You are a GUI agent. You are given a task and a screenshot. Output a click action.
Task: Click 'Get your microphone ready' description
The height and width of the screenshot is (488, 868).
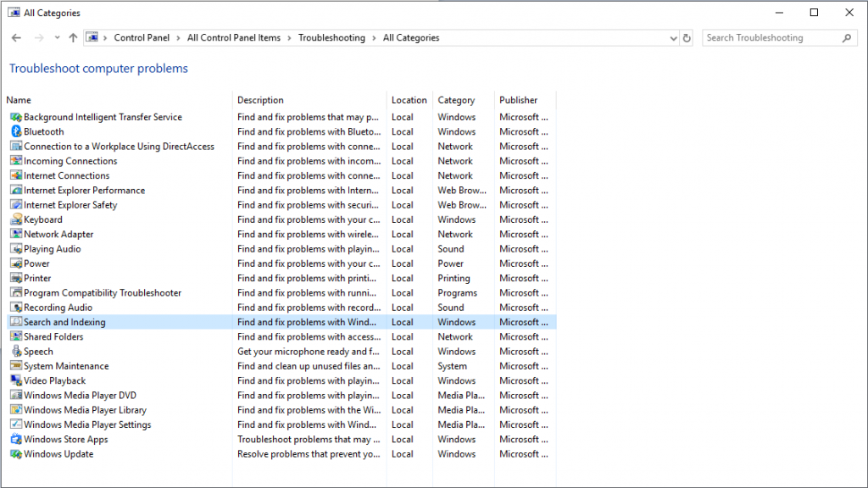coord(309,352)
